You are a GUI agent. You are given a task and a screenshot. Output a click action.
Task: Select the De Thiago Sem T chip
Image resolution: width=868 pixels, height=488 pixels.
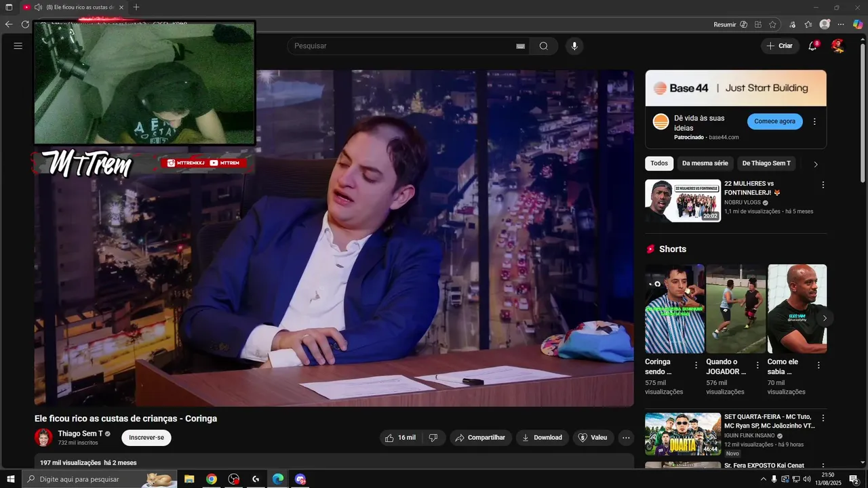[x=766, y=163]
